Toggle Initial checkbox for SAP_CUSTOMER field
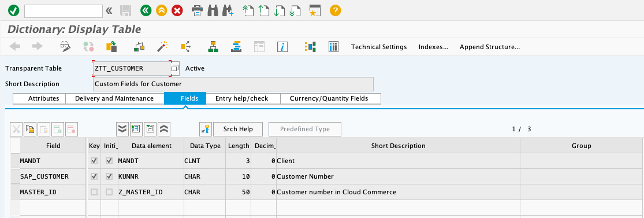The width and height of the screenshot is (644, 218). [109, 176]
